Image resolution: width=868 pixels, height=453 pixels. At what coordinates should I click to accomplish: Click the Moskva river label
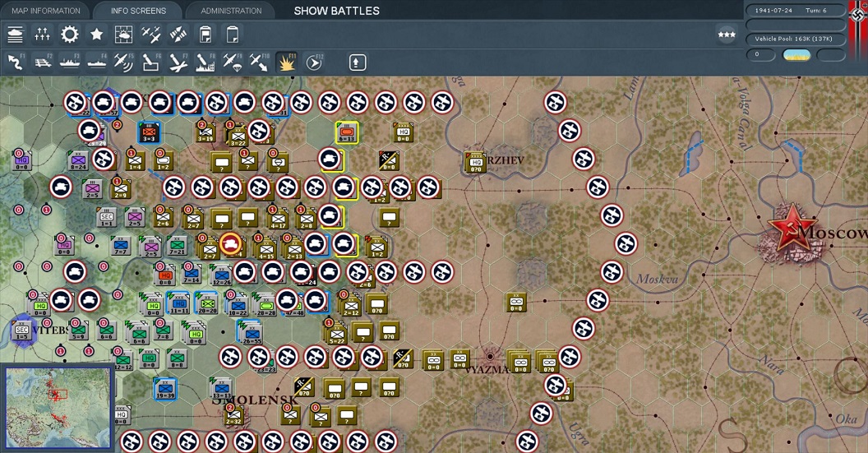click(x=657, y=279)
